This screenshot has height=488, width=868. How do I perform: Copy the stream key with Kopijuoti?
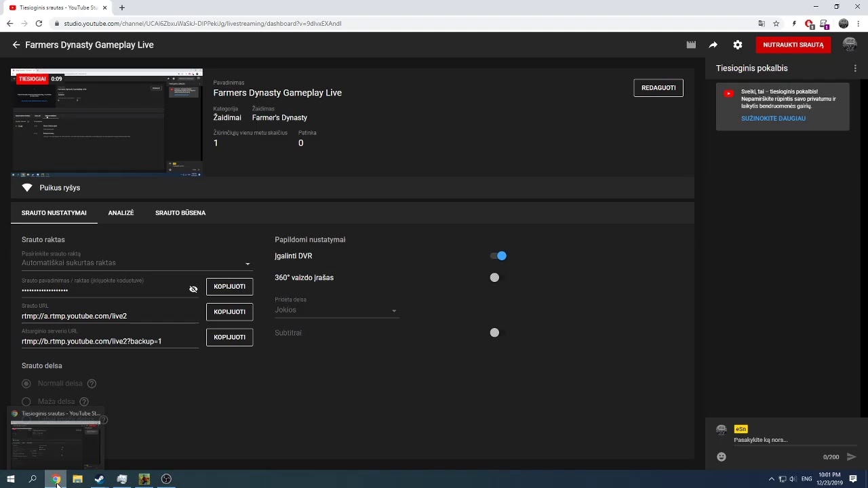(x=230, y=287)
